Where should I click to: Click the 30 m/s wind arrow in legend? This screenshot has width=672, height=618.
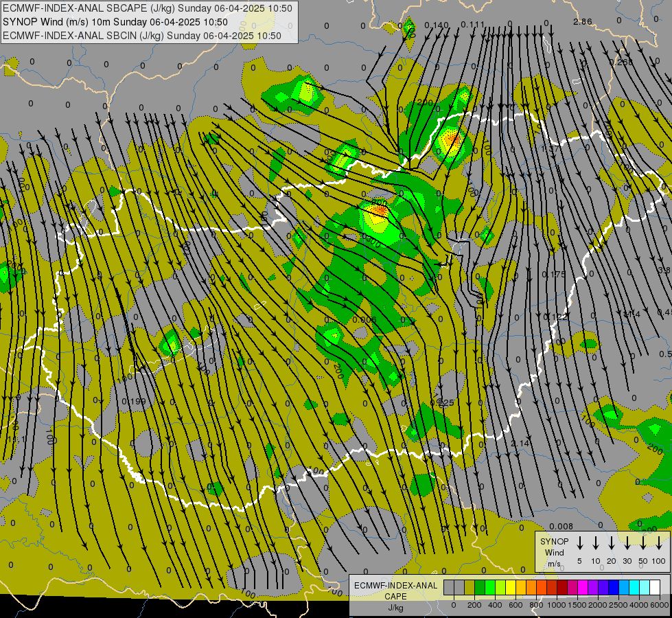click(x=627, y=543)
